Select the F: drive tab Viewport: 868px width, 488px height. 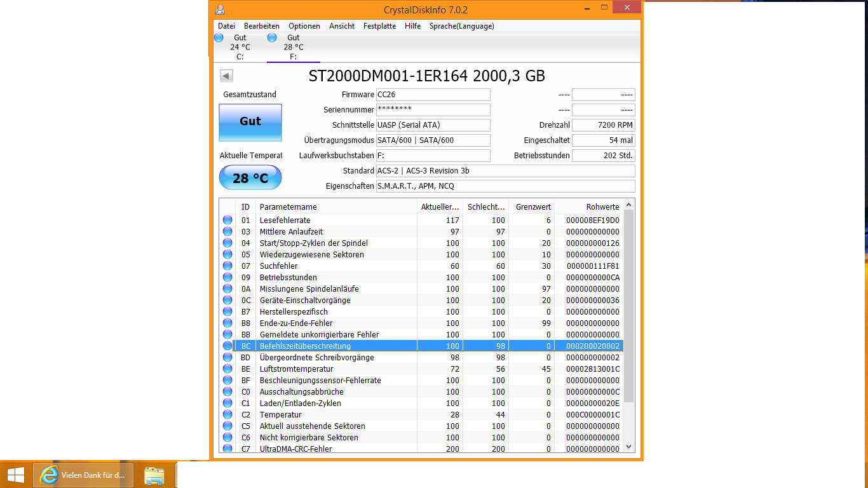293,47
